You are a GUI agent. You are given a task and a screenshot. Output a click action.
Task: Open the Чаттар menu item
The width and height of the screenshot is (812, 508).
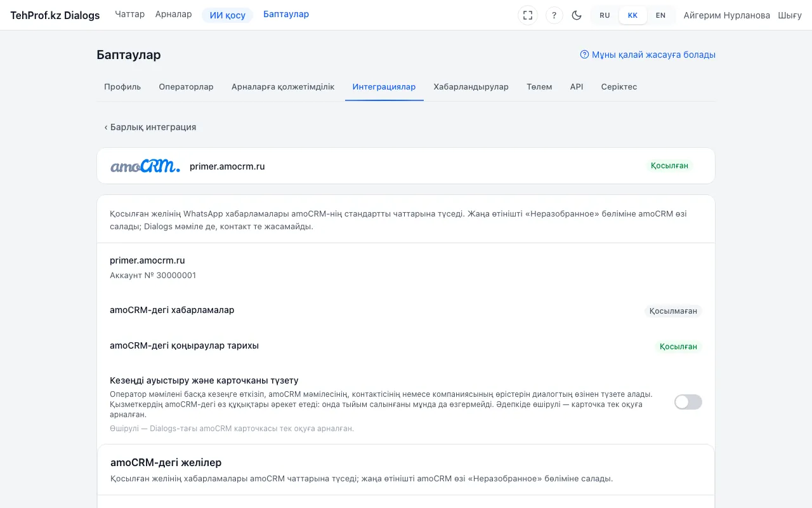(130, 15)
